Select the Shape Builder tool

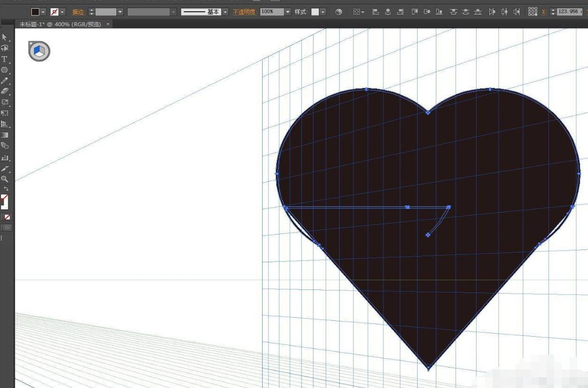point(5,146)
